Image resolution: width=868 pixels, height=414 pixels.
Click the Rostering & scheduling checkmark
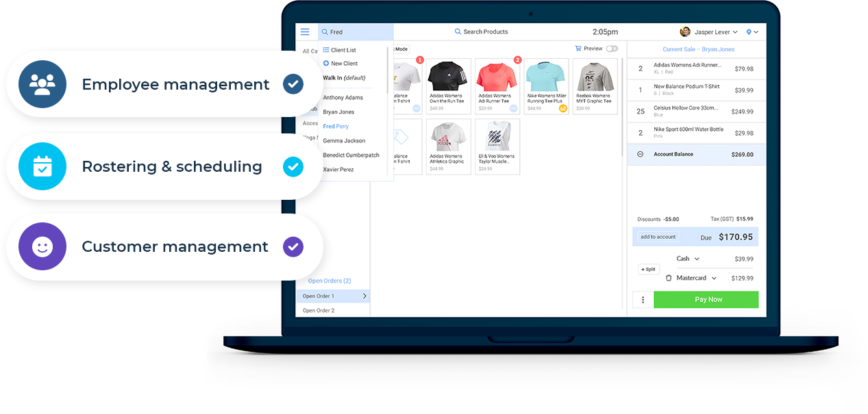293,166
